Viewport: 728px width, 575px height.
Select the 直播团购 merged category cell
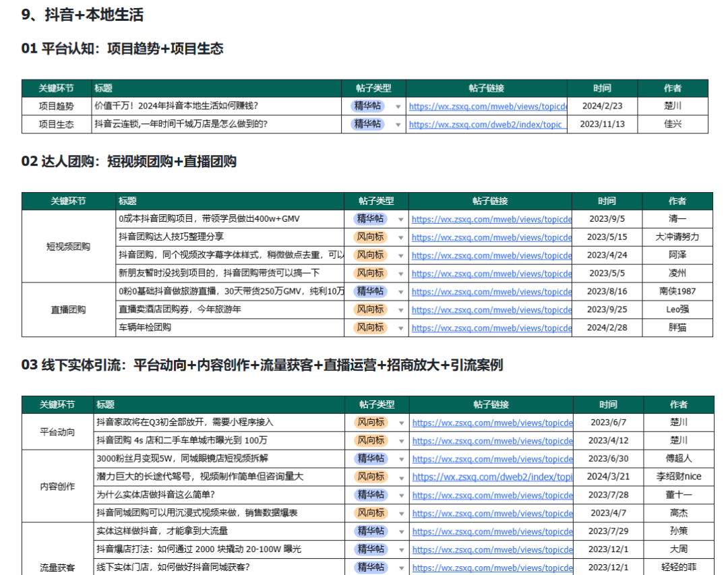[x=68, y=309]
